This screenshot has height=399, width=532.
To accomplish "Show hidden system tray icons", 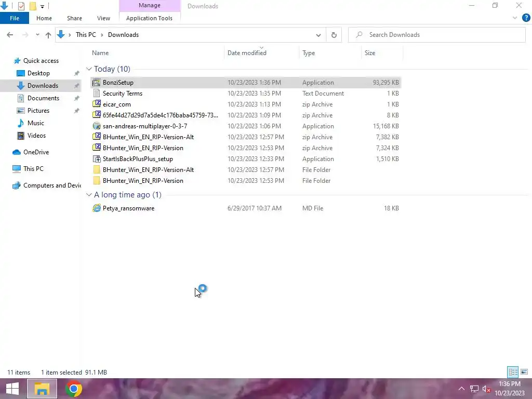I will [x=461, y=389].
